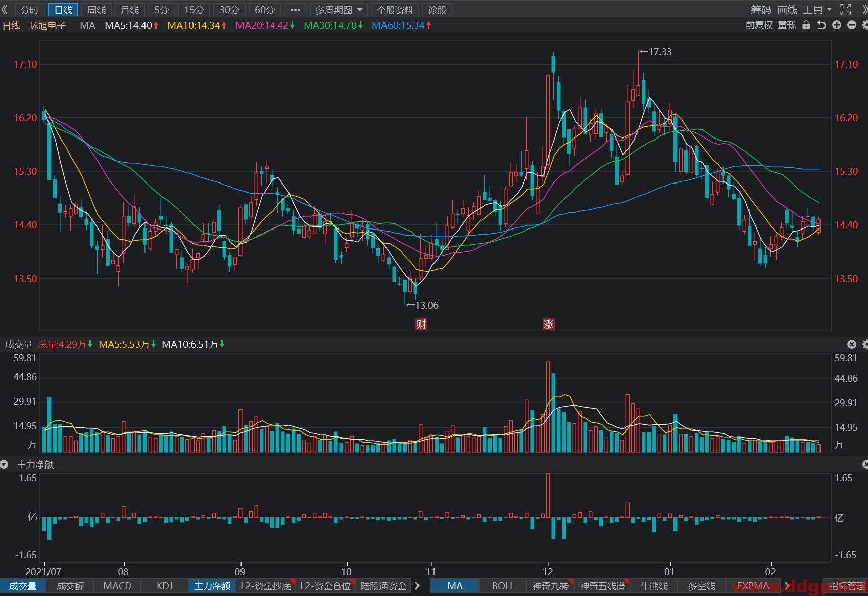Click the 环旭电子 stock name
Screen dimensions: 868x596
pyautogui.click(x=47, y=25)
